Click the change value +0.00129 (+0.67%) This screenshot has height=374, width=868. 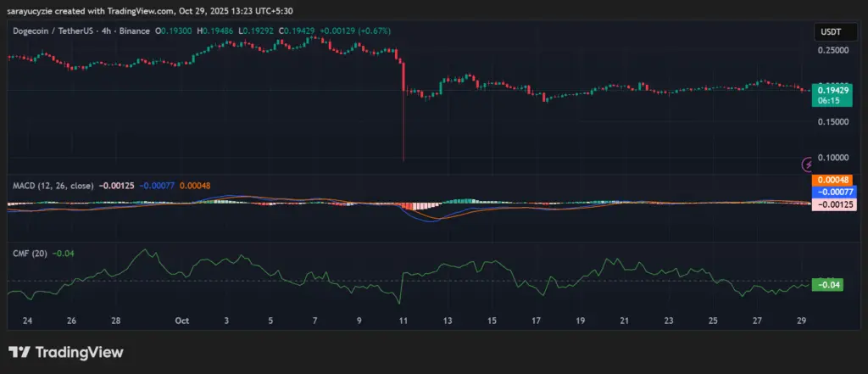coord(353,31)
